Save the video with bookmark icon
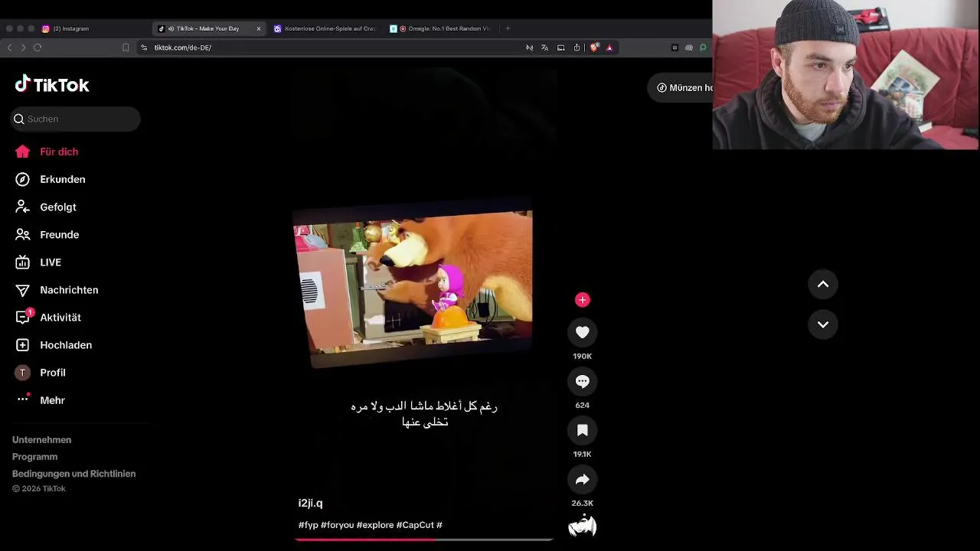 pyautogui.click(x=582, y=429)
